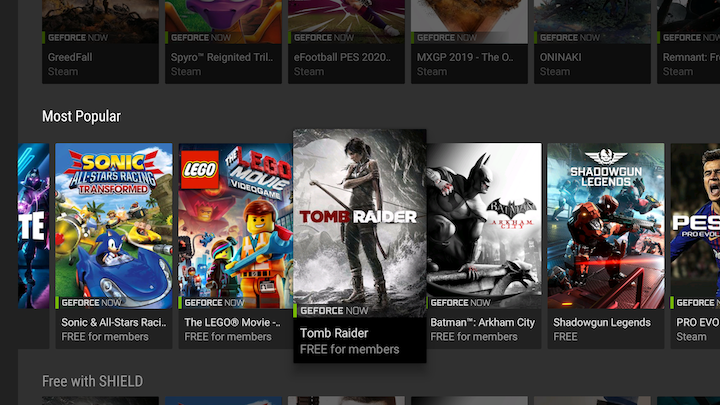This screenshot has height=405, width=720.
Task: Open MXGP 2019 game card
Action: coord(469,42)
